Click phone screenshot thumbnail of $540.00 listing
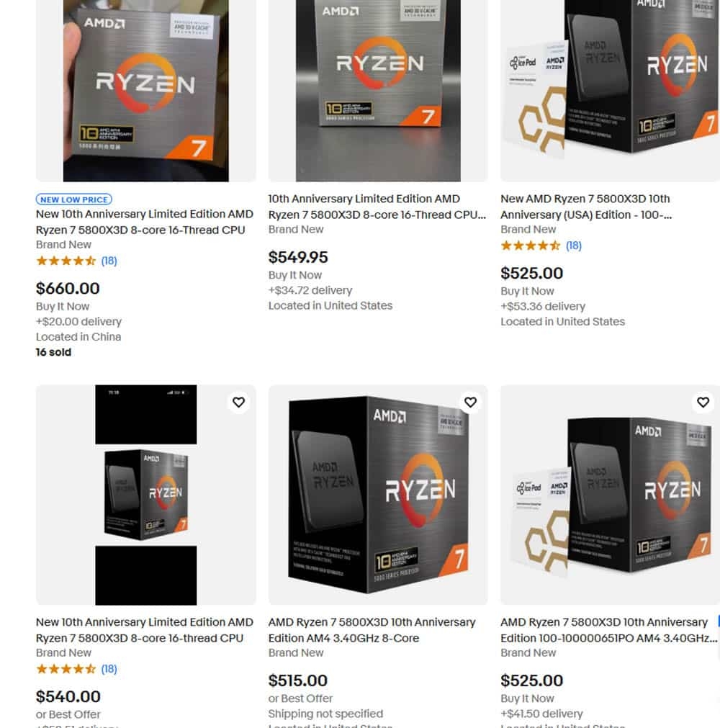720x728 pixels. pyautogui.click(x=145, y=495)
